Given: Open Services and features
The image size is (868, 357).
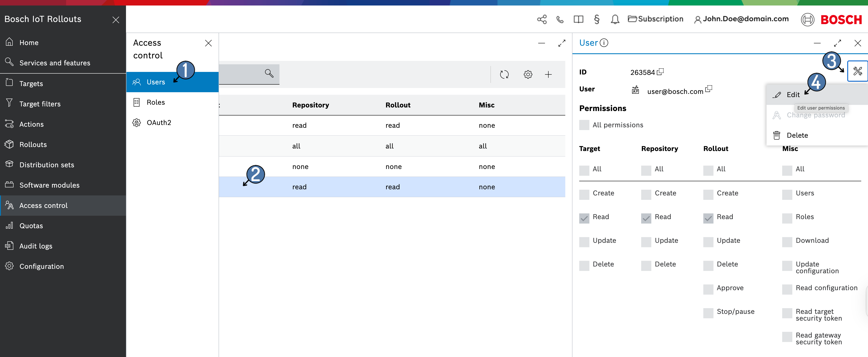Looking at the screenshot, I should (63, 63).
